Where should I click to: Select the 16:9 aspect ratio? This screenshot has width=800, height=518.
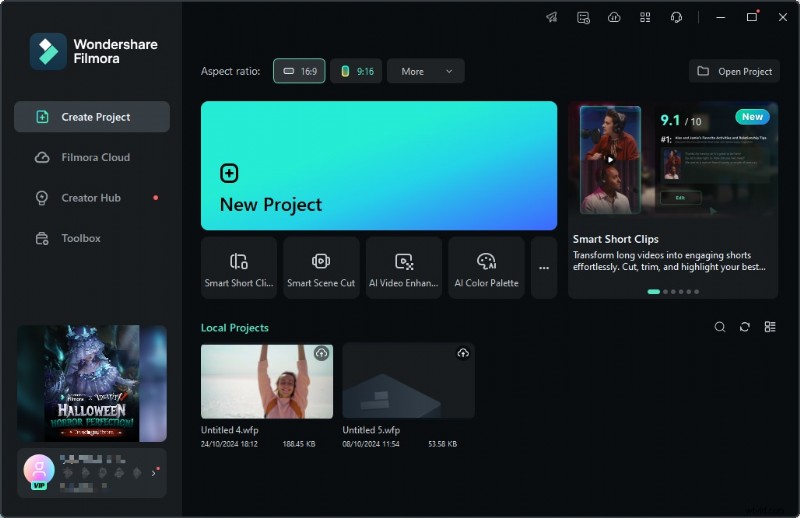click(x=299, y=71)
